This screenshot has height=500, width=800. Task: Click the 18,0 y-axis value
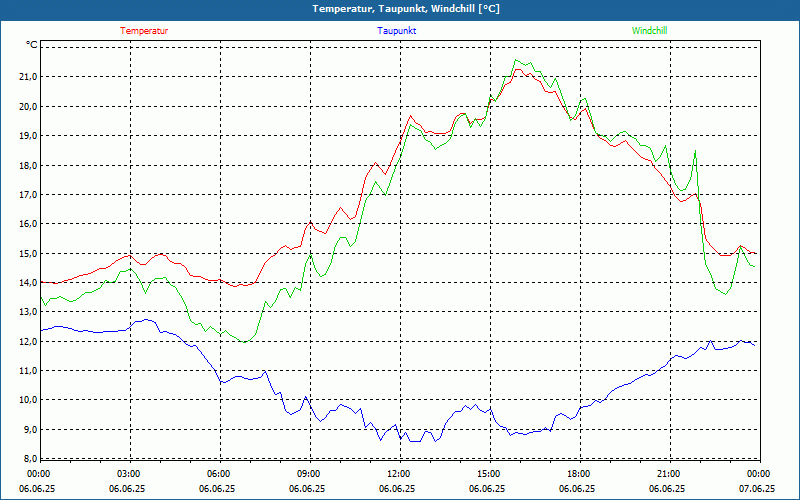(x=29, y=165)
